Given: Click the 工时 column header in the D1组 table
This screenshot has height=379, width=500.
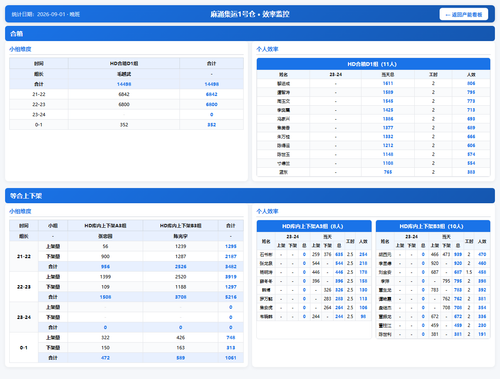Looking at the screenshot, I should pyautogui.click(x=433, y=75).
